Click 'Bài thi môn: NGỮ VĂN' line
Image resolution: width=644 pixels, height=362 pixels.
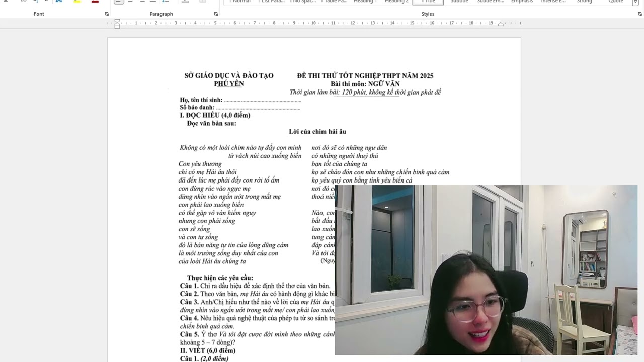coord(365,84)
